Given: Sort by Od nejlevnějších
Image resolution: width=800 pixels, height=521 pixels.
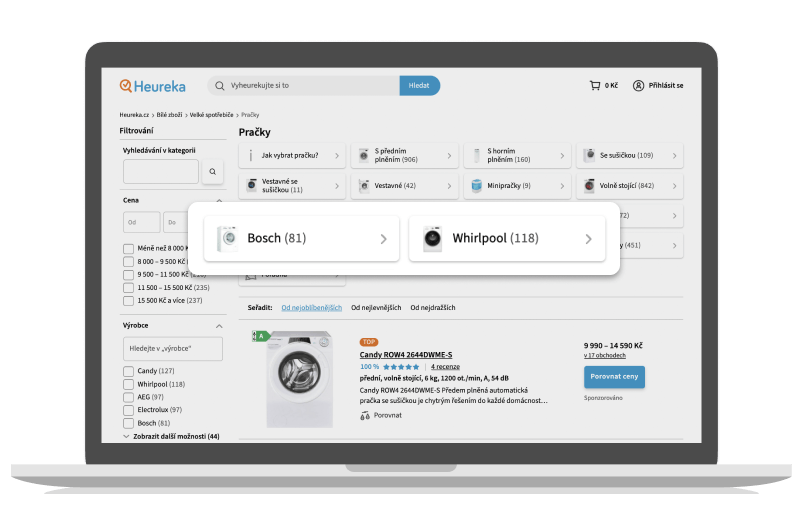Looking at the screenshot, I should pyautogui.click(x=376, y=308).
